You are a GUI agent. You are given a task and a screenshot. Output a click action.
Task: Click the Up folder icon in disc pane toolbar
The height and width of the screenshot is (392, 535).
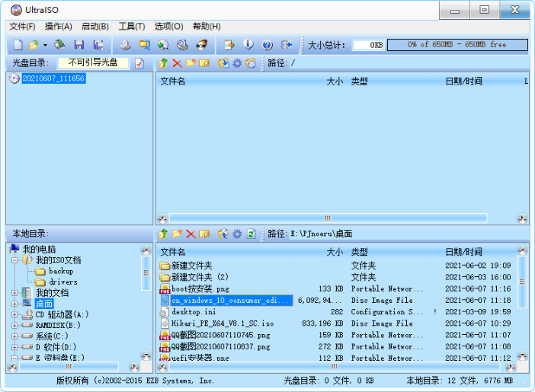click(163, 63)
